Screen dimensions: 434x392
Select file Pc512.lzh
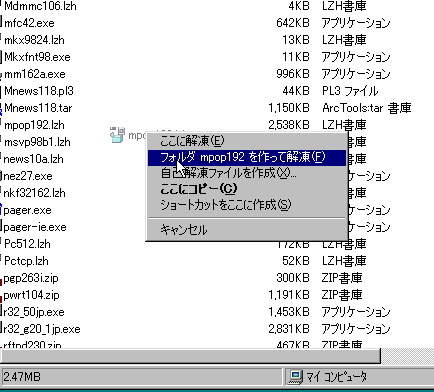click(27, 244)
